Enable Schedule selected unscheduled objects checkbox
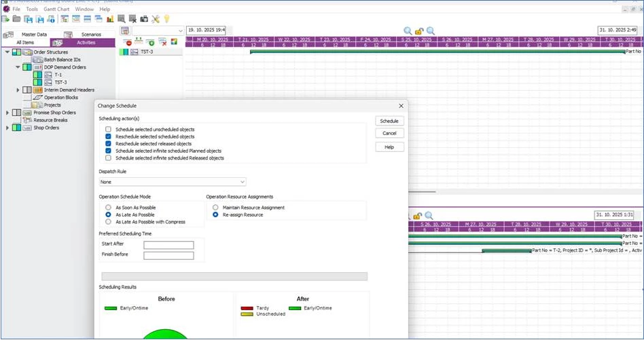 [108, 129]
